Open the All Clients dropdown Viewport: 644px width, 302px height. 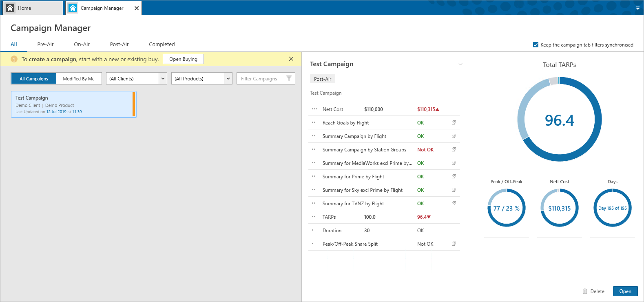[x=137, y=78]
